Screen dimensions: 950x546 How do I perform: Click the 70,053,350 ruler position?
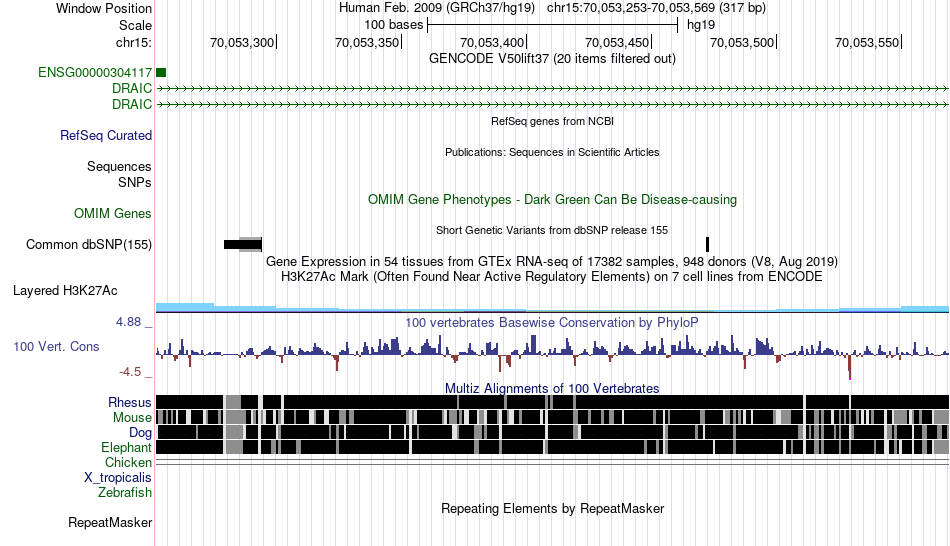(x=367, y=42)
